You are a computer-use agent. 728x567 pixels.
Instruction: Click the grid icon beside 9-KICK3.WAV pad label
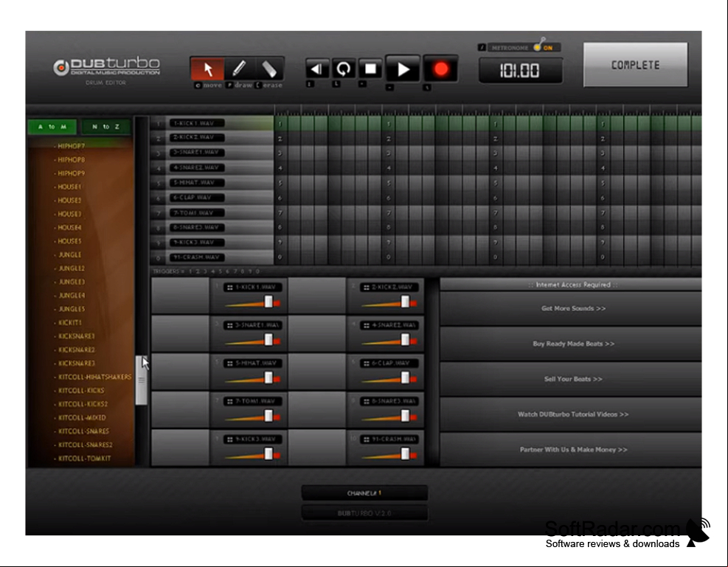230,440
